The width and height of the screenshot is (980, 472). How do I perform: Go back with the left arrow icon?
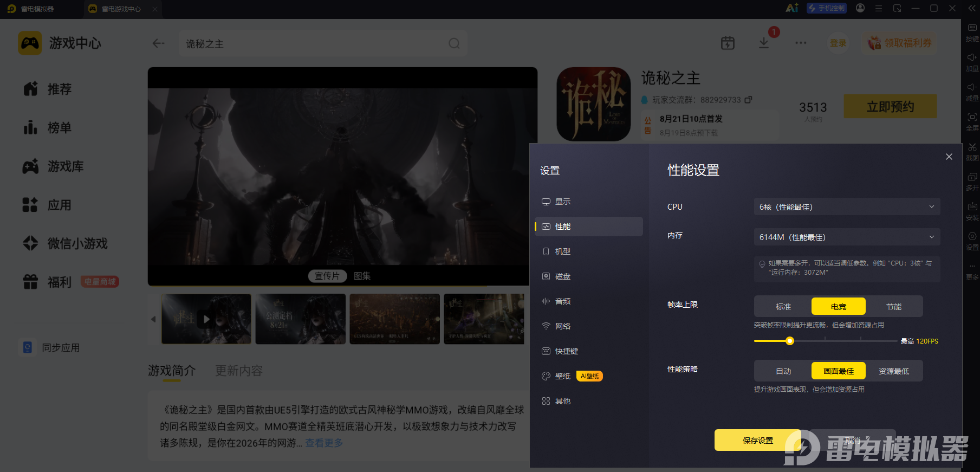click(158, 43)
